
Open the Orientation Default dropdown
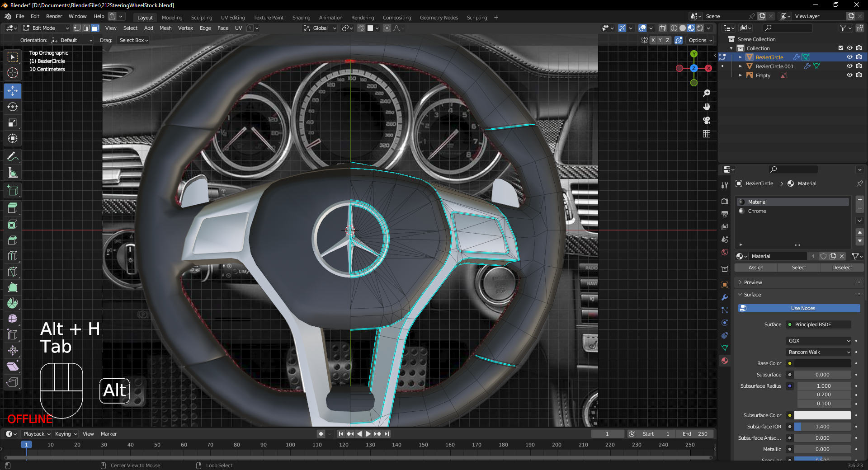point(72,40)
